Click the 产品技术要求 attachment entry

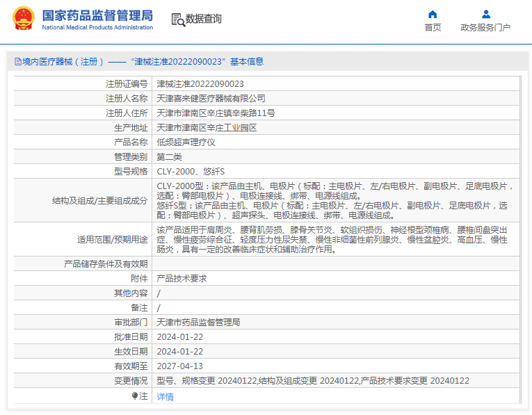point(182,279)
